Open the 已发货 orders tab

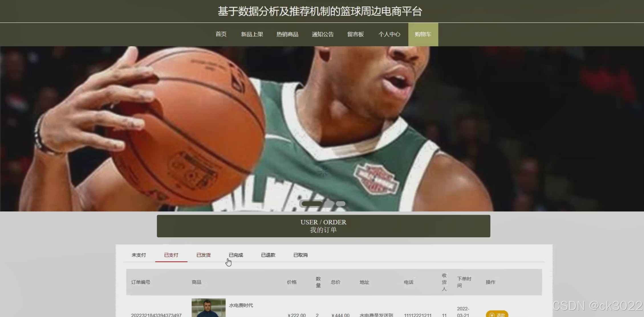pyautogui.click(x=204, y=255)
